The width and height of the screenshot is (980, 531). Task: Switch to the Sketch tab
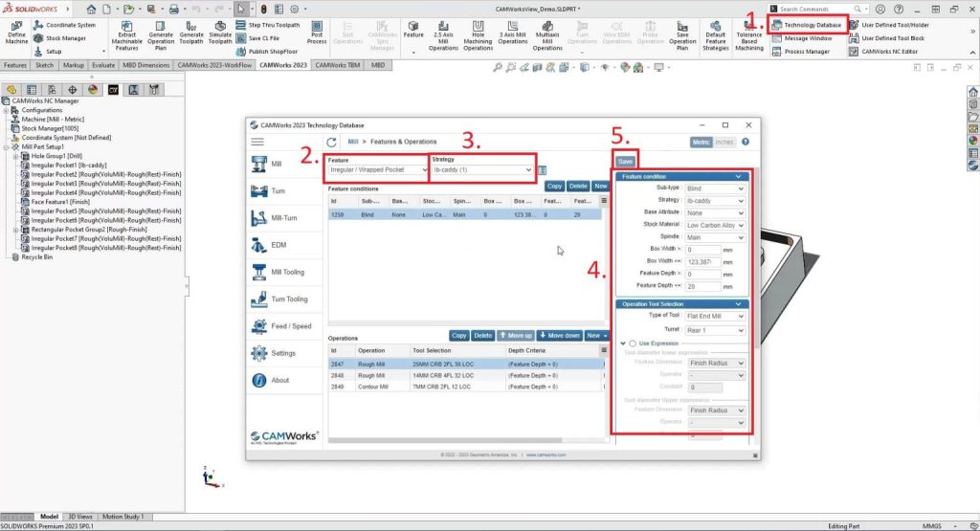coord(44,65)
